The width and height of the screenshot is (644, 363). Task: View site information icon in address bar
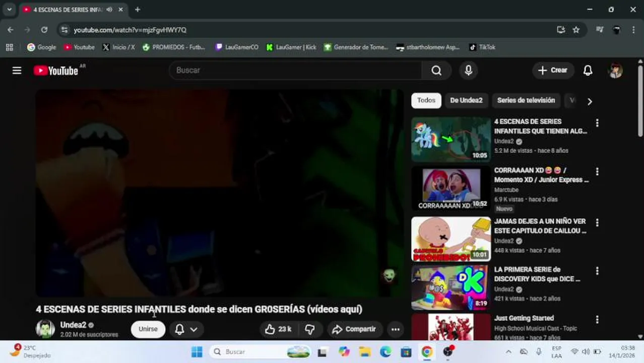[64, 30]
